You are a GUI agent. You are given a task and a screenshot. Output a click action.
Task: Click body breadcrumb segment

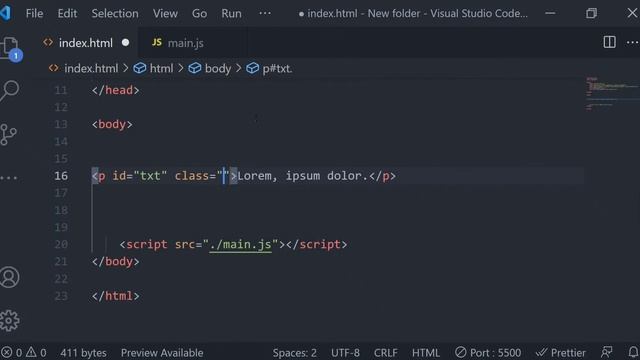click(x=218, y=69)
